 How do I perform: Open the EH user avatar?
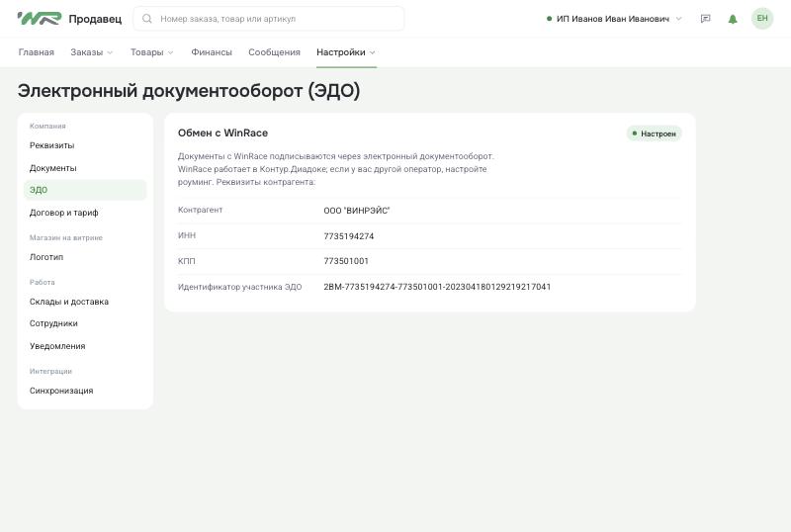coord(761,19)
